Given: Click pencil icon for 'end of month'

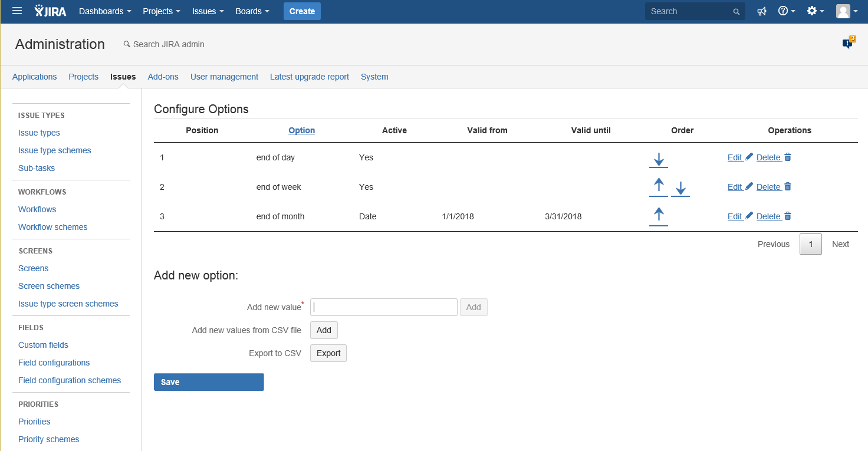Looking at the screenshot, I should (x=749, y=216).
